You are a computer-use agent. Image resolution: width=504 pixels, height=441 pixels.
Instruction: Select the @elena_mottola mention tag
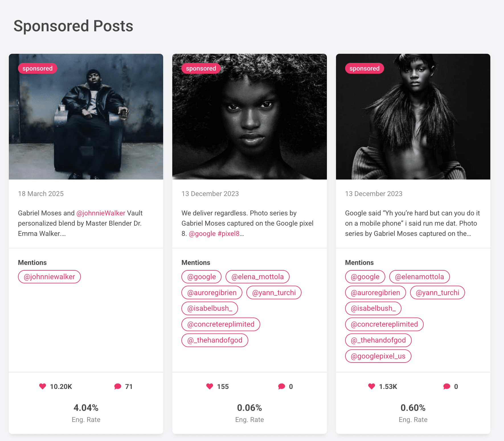pyautogui.click(x=257, y=277)
